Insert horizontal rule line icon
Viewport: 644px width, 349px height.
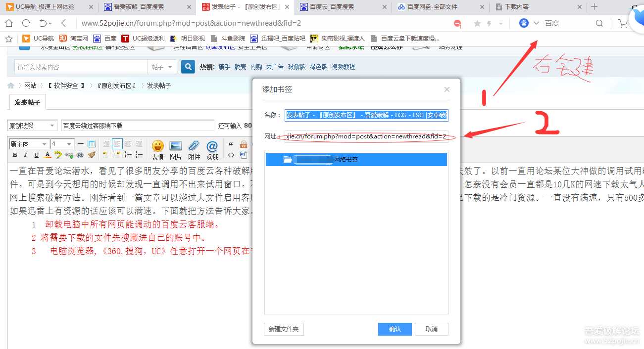point(81,144)
